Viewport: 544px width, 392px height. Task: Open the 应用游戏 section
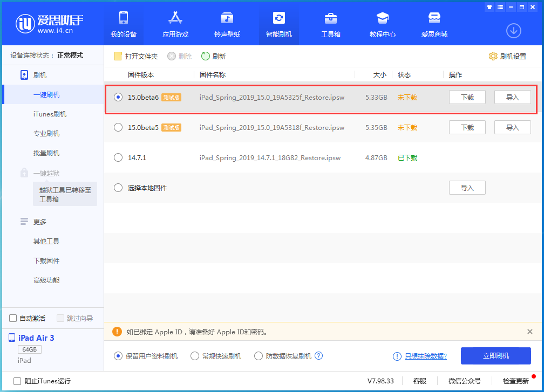pos(175,24)
